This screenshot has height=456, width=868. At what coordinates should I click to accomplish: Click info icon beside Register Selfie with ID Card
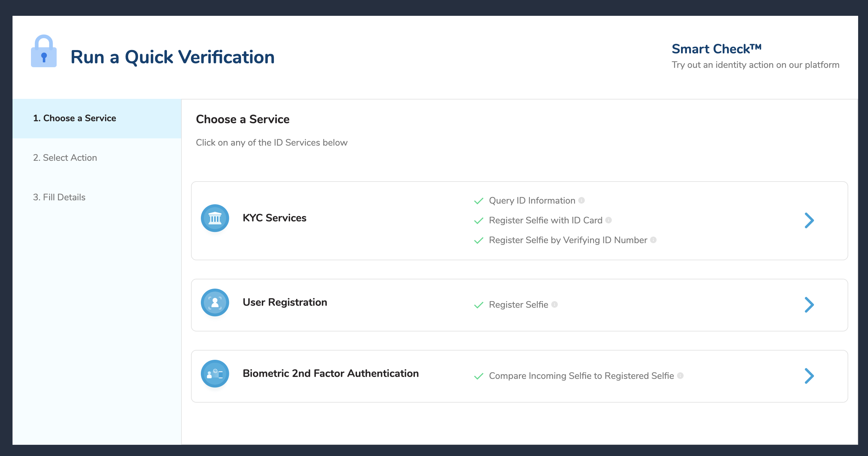point(608,220)
